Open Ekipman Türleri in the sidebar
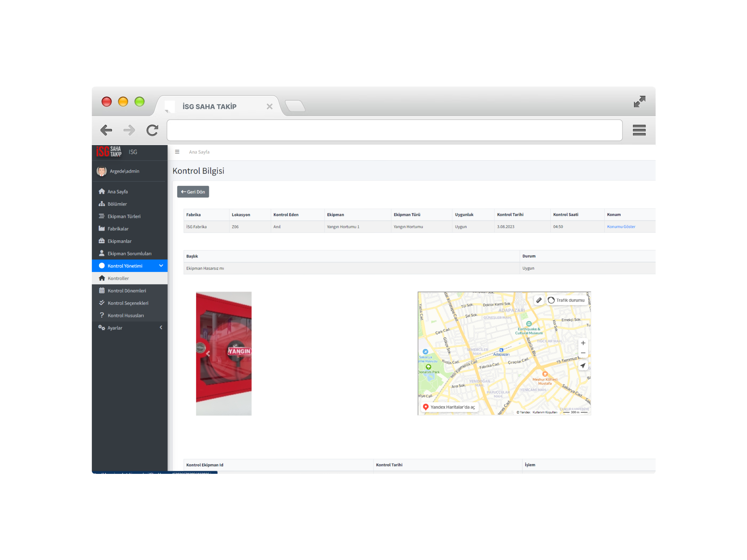Viewport: 747px width, 560px height. pos(130,216)
